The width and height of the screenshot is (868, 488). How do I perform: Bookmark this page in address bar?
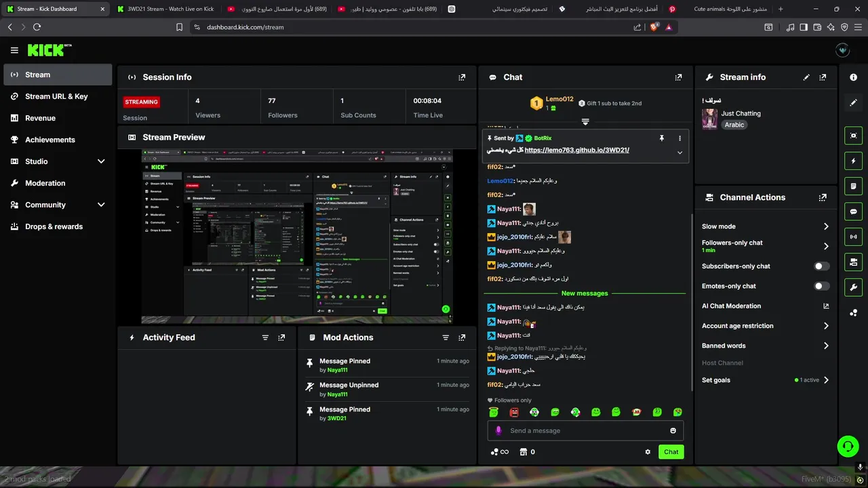(x=179, y=27)
